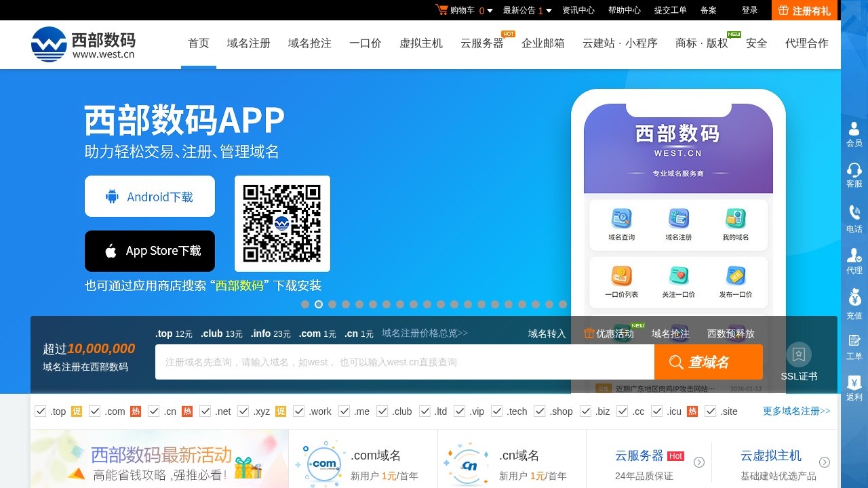Uncheck the .com domain extension

93,411
